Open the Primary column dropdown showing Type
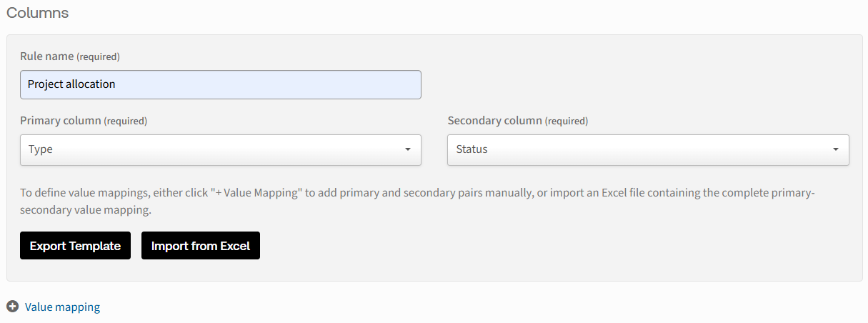 coord(220,150)
